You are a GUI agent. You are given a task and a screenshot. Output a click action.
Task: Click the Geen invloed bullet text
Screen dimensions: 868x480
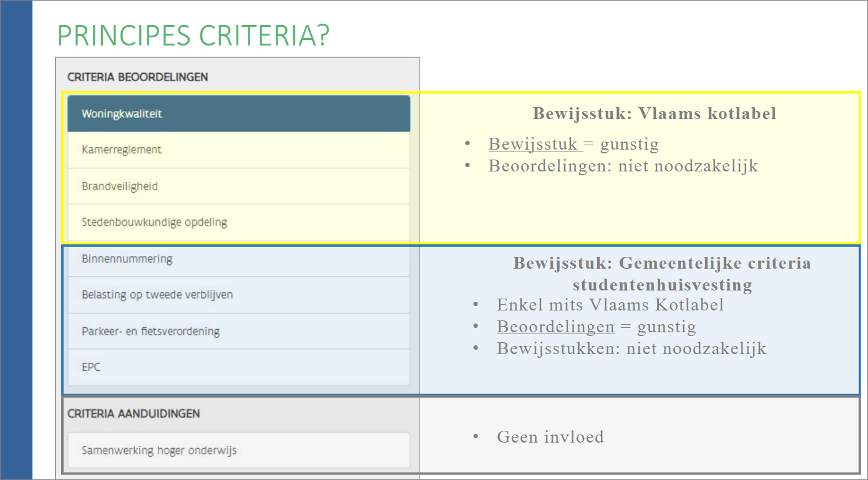pos(550,437)
